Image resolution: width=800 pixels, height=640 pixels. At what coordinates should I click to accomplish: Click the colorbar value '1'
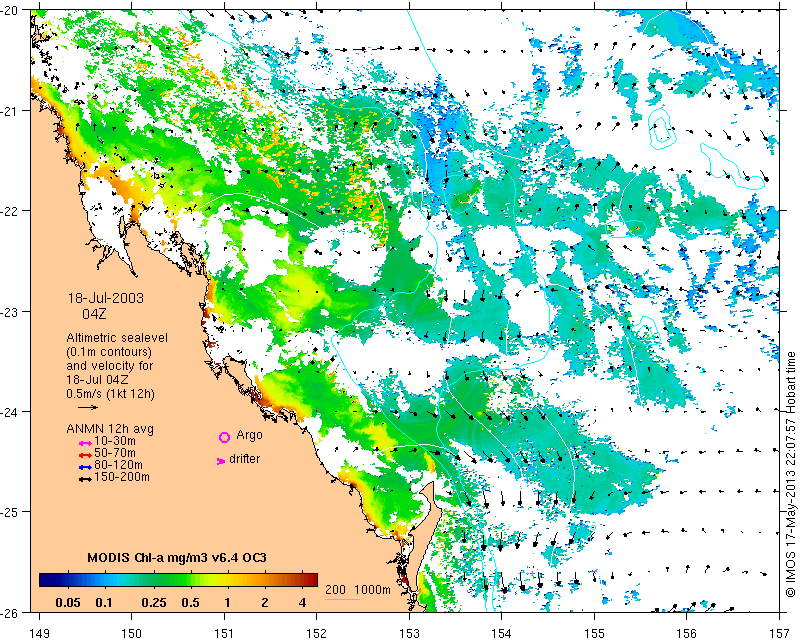228,603
